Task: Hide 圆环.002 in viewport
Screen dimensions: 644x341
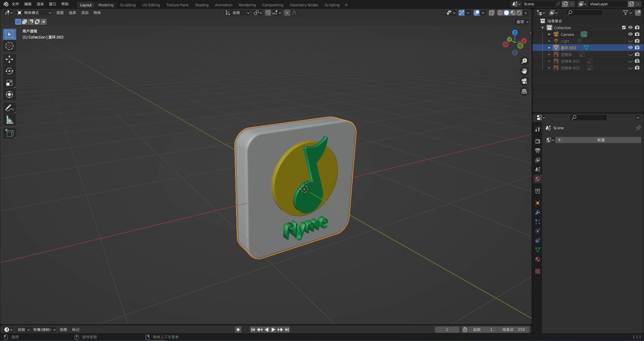Action: click(x=630, y=48)
